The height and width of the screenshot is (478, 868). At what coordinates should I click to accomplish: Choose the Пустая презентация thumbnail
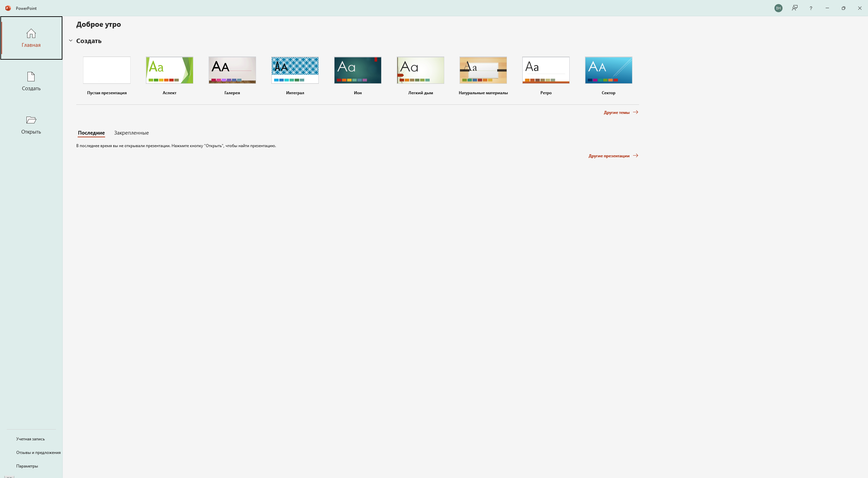pos(107,70)
